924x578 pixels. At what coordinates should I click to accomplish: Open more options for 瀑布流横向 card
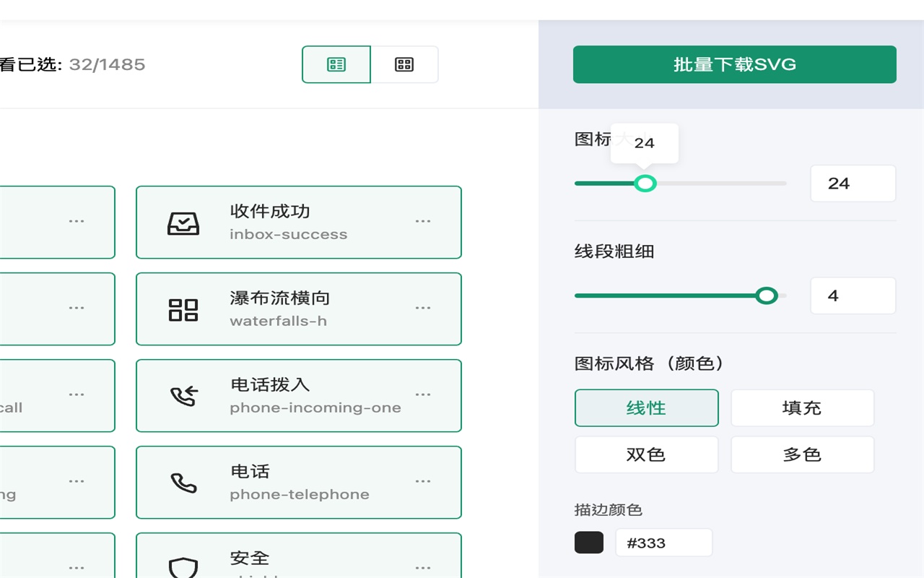[423, 308]
